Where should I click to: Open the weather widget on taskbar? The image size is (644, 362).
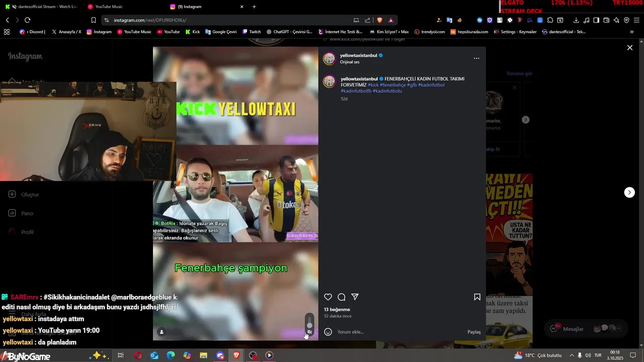538,355
